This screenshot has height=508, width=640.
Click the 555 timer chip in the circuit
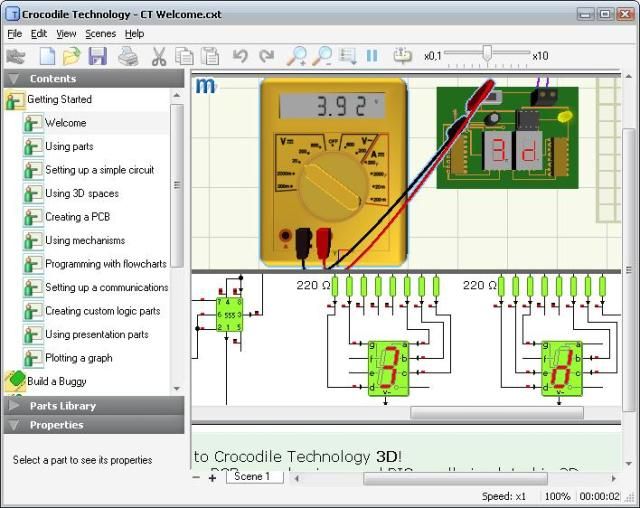[229, 314]
